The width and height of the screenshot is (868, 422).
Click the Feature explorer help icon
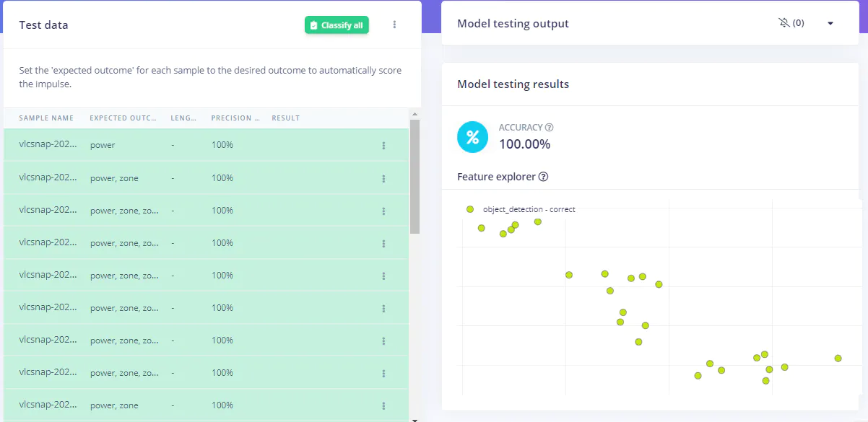[544, 177]
